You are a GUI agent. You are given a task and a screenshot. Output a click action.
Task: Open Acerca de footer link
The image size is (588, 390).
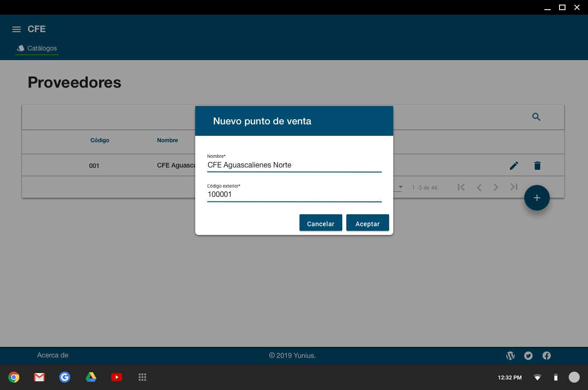coord(53,355)
